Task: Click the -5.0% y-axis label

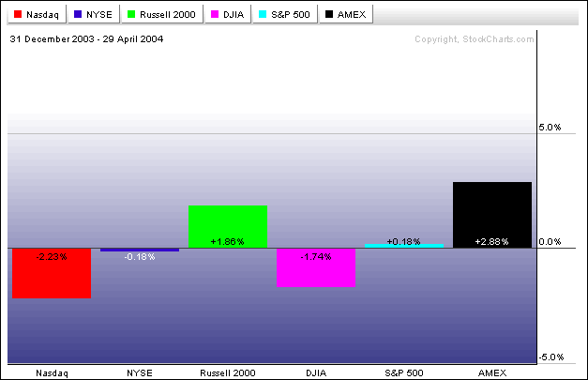Action: 551,357
